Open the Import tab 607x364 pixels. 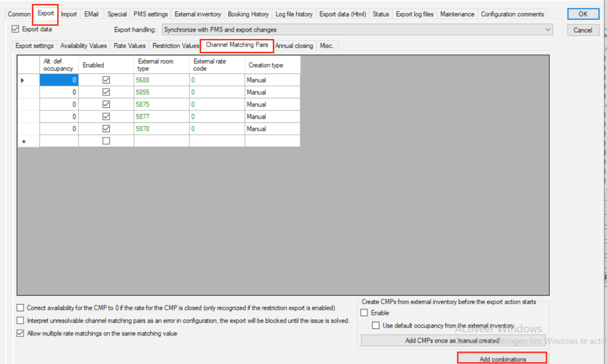click(69, 14)
